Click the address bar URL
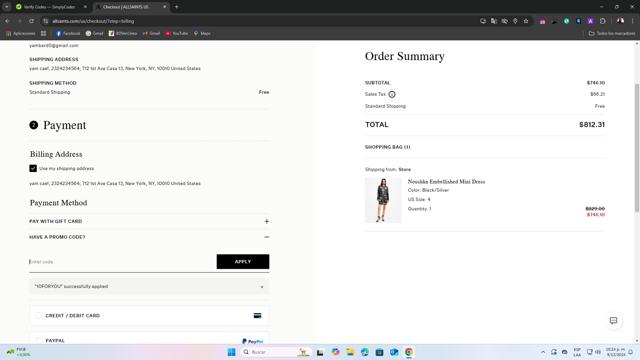The height and width of the screenshot is (360, 640). 93,21
